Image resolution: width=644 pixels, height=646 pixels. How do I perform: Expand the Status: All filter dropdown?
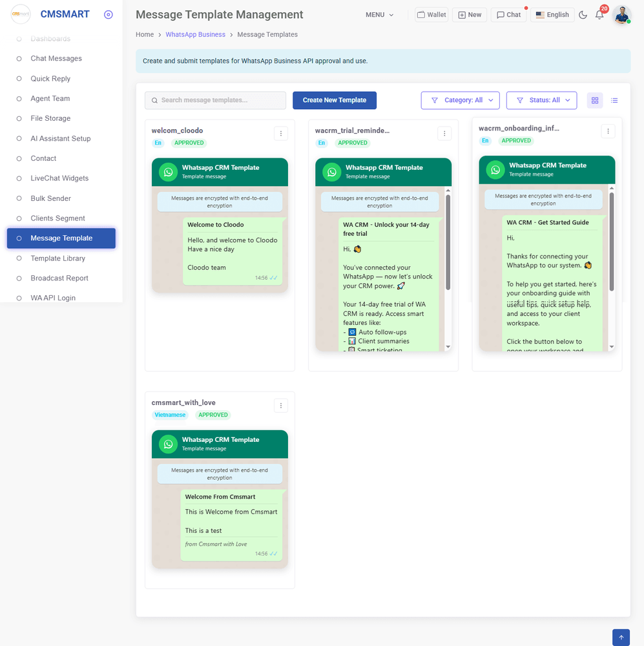click(541, 100)
